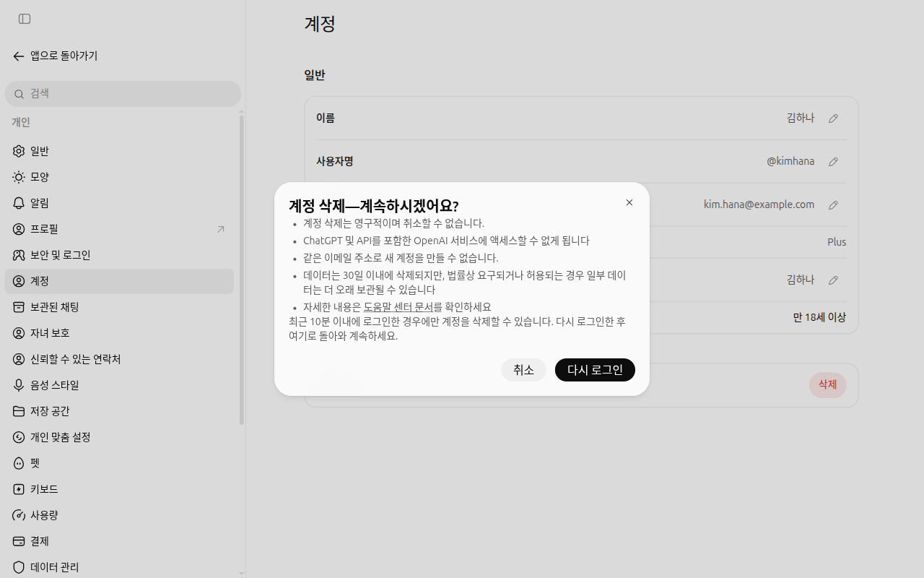Edit the email kim.hana@example.com pencil icon
Screen dimensions: 924x578
pos(833,205)
